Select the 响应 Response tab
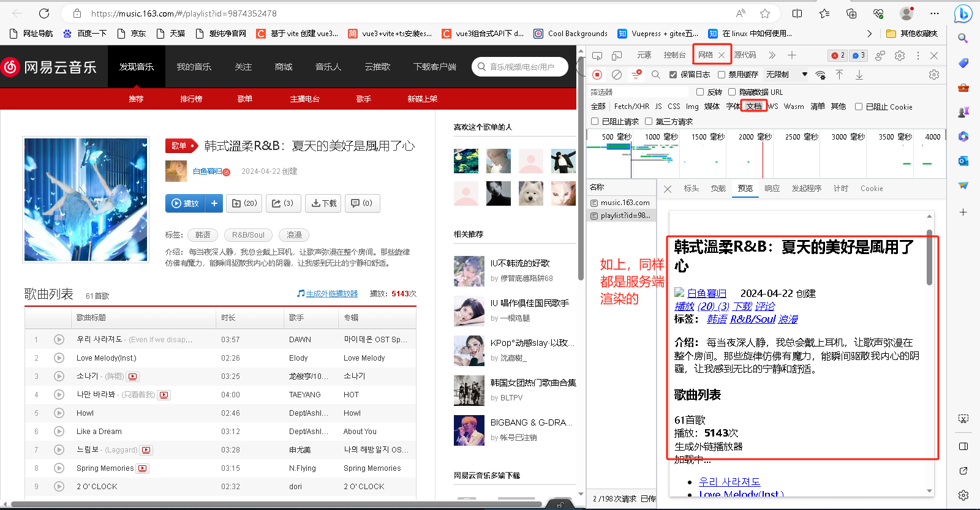 pos(772,189)
